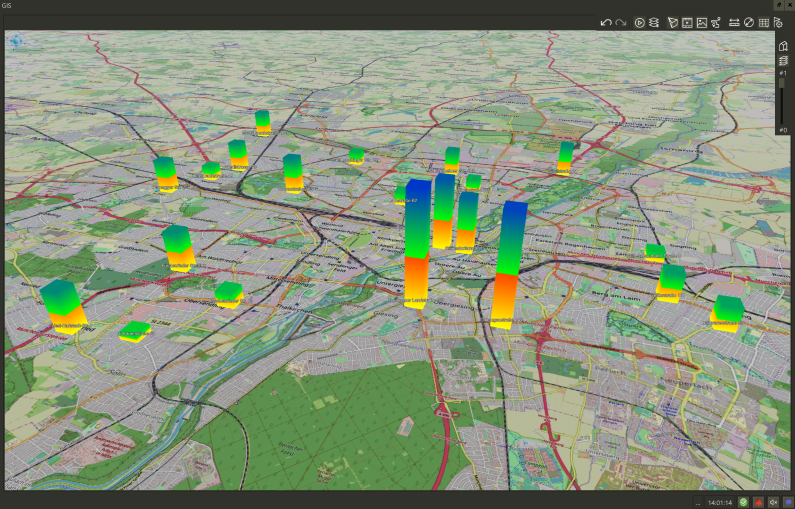Click the navigation compass globe on the map
The image size is (795, 509).
pyautogui.click(x=16, y=41)
